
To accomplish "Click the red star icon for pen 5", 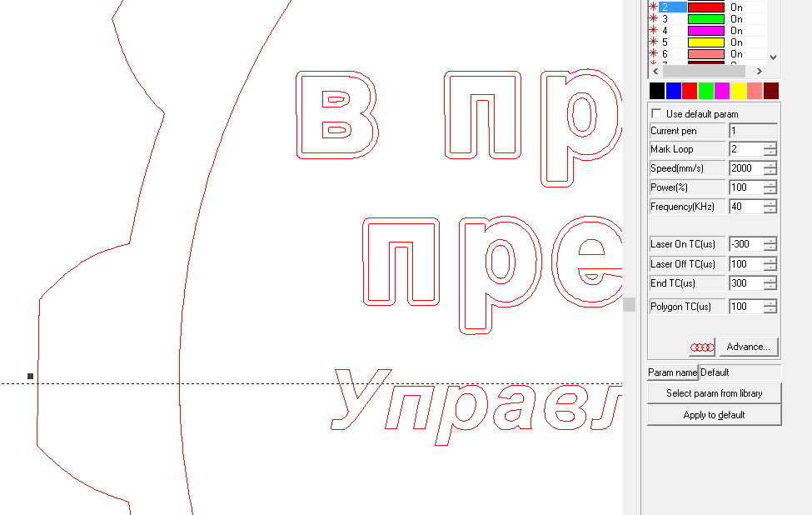I will click(653, 42).
